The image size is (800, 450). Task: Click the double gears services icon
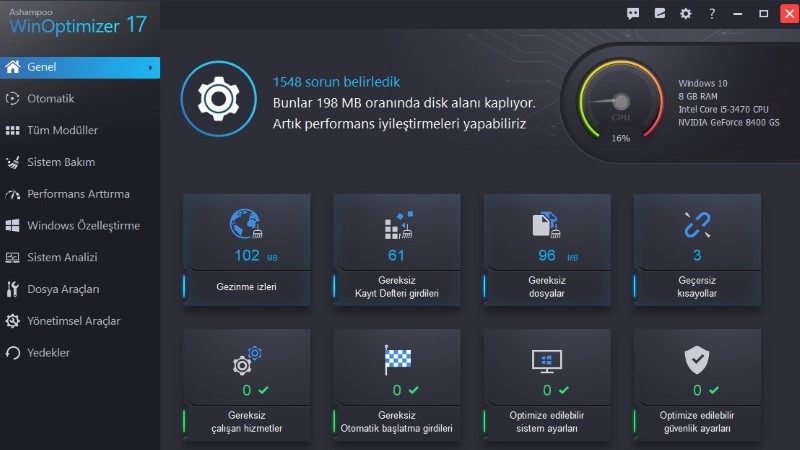pos(247,360)
